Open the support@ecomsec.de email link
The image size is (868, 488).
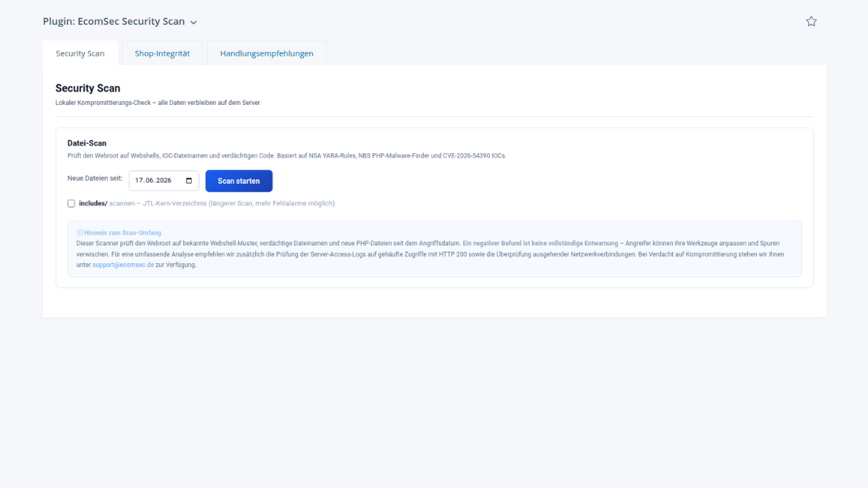click(123, 265)
